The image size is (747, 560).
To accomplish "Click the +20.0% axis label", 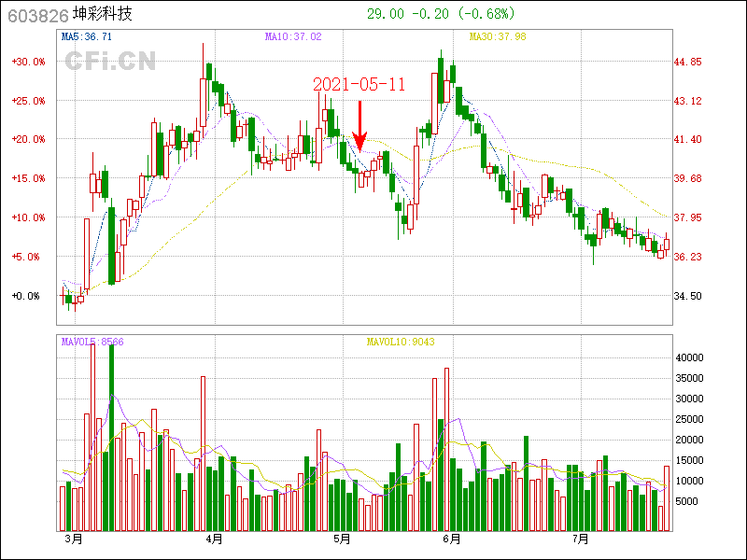I will [29, 139].
